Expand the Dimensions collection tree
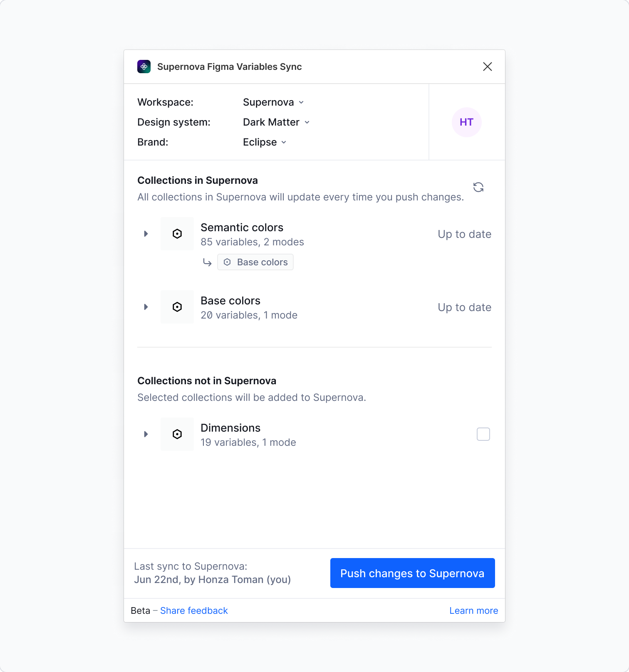 click(x=146, y=434)
